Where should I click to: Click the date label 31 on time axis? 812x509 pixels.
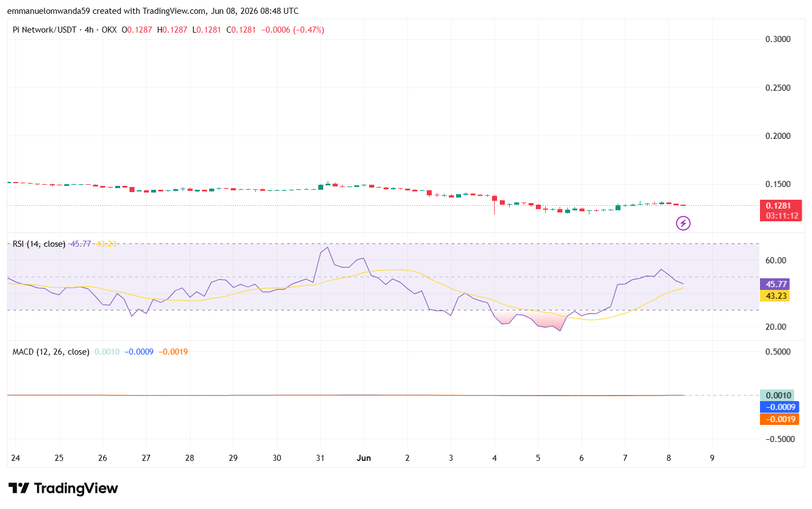pyautogui.click(x=320, y=458)
